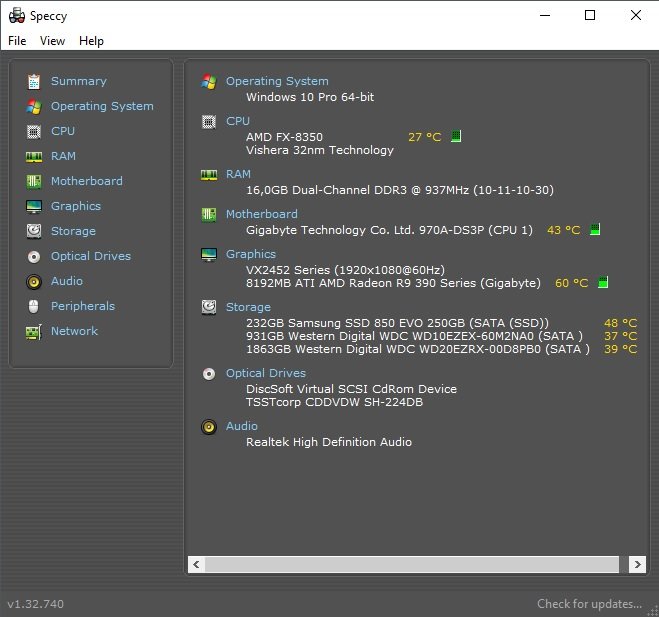Click the Storage hard drive icon in sidebar
This screenshot has height=617, width=659.
34,231
